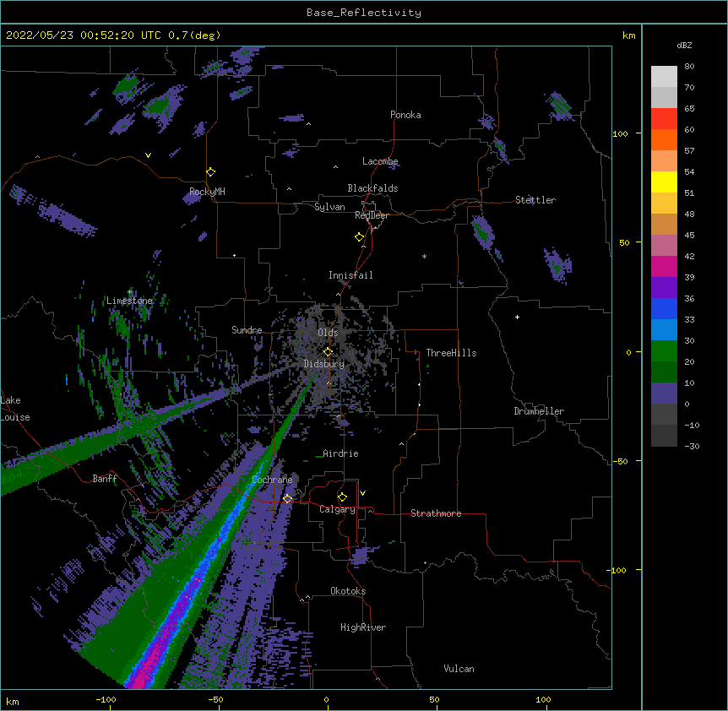Click the Sylvan label
The width and height of the screenshot is (728, 711).
(329, 207)
